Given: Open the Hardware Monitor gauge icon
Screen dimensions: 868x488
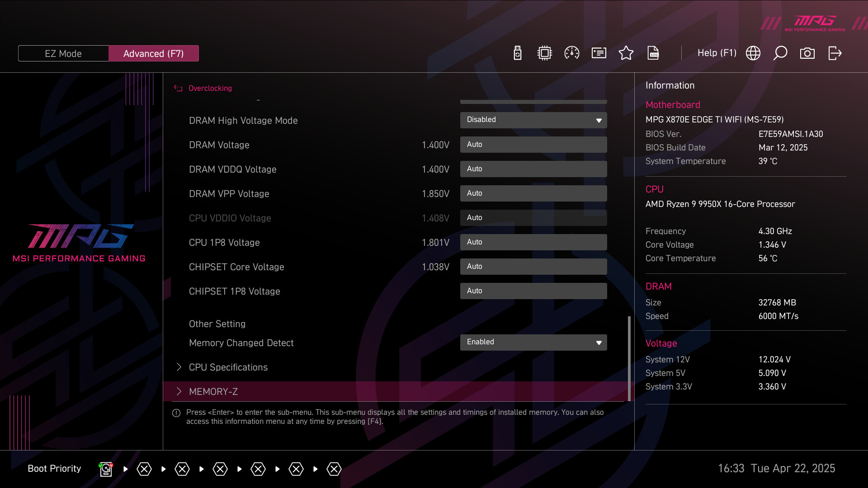Looking at the screenshot, I should [572, 53].
